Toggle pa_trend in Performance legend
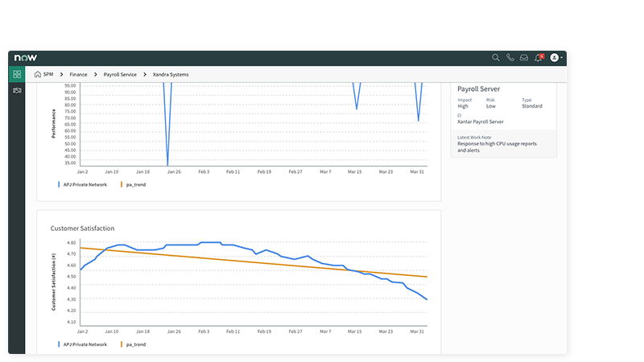The image size is (644, 362). (134, 184)
